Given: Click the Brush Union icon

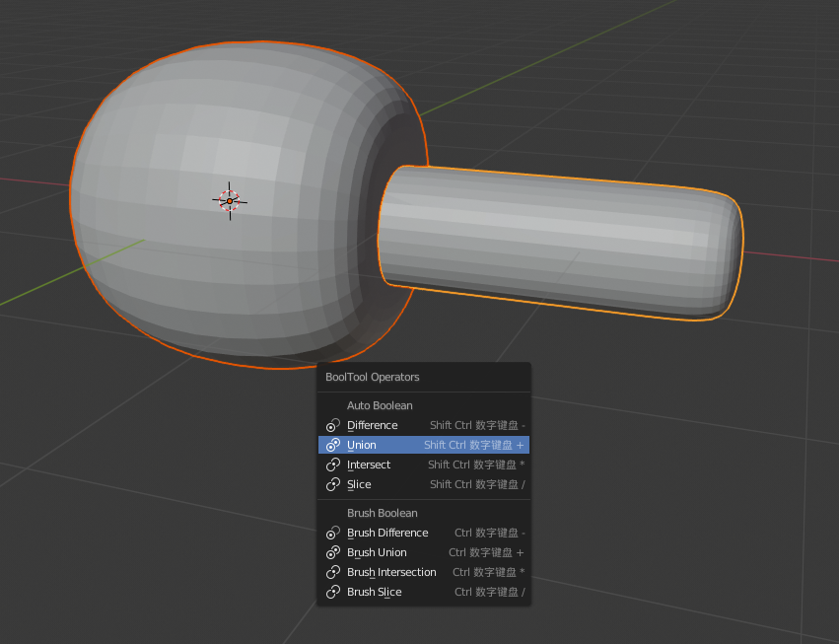Looking at the screenshot, I should click(333, 552).
